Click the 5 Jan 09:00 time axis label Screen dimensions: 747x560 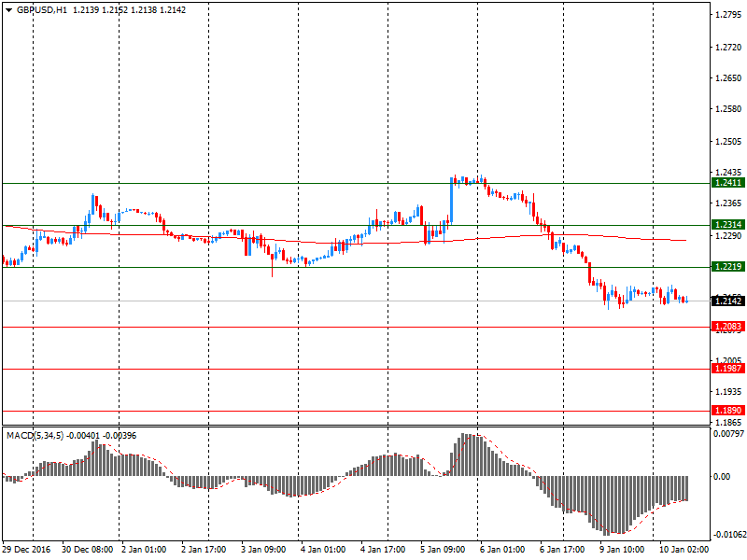point(443,550)
